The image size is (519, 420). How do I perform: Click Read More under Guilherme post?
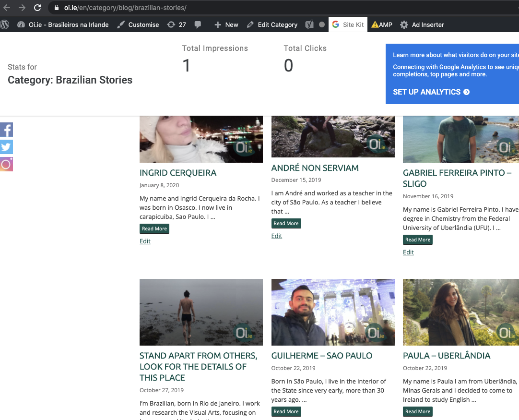point(286,411)
